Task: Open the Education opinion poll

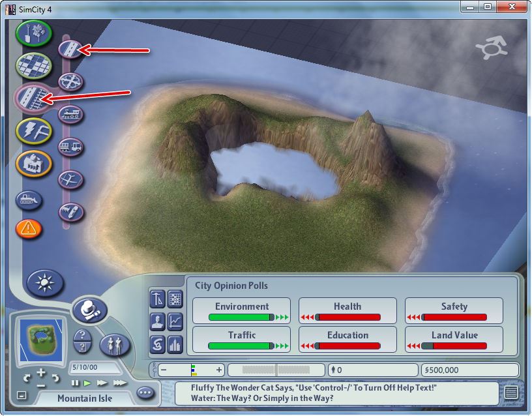Action: pos(347,340)
